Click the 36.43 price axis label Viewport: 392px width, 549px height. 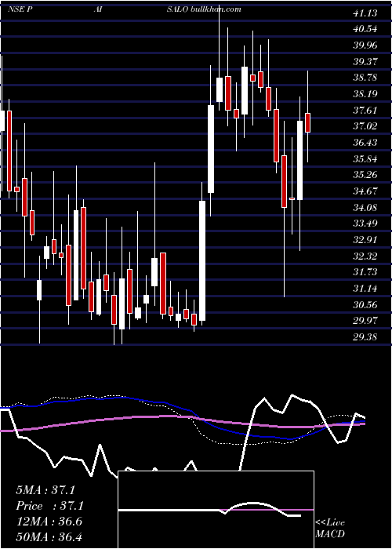point(365,143)
